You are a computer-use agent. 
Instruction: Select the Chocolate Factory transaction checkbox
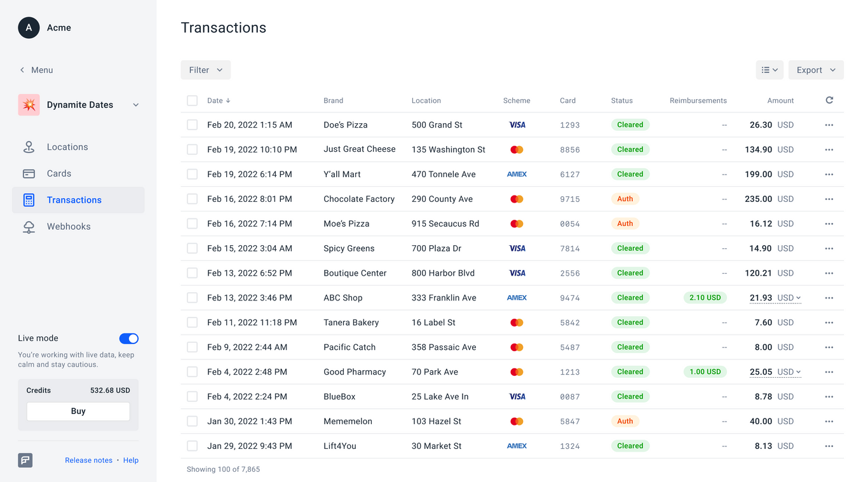pyautogui.click(x=192, y=199)
